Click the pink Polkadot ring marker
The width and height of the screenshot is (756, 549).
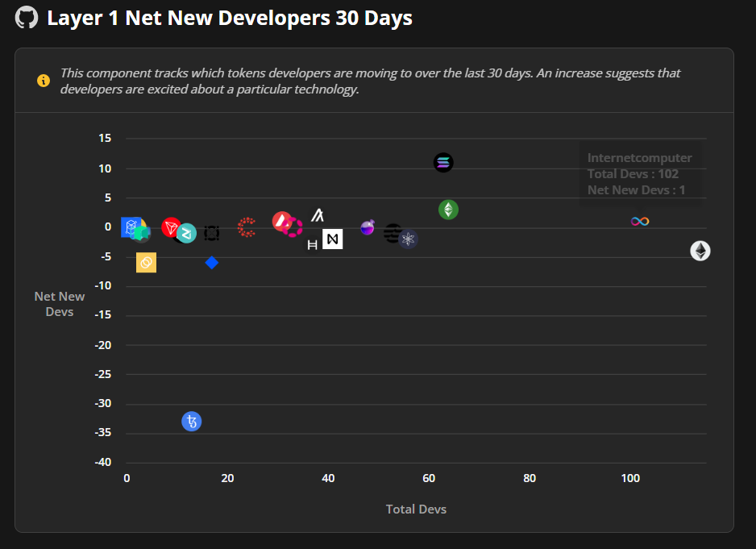point(293,227)
